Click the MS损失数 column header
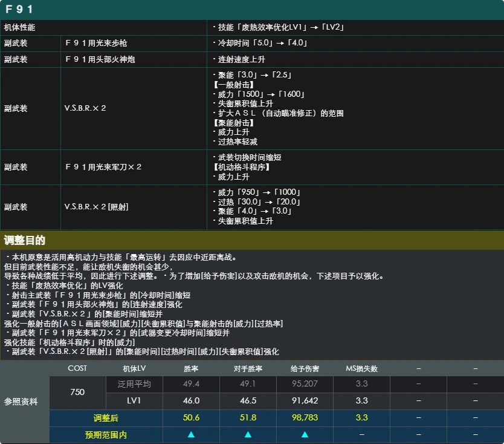The height and width of the screenshot is (444, 504). pyautogui.click(x=361, y=368)
